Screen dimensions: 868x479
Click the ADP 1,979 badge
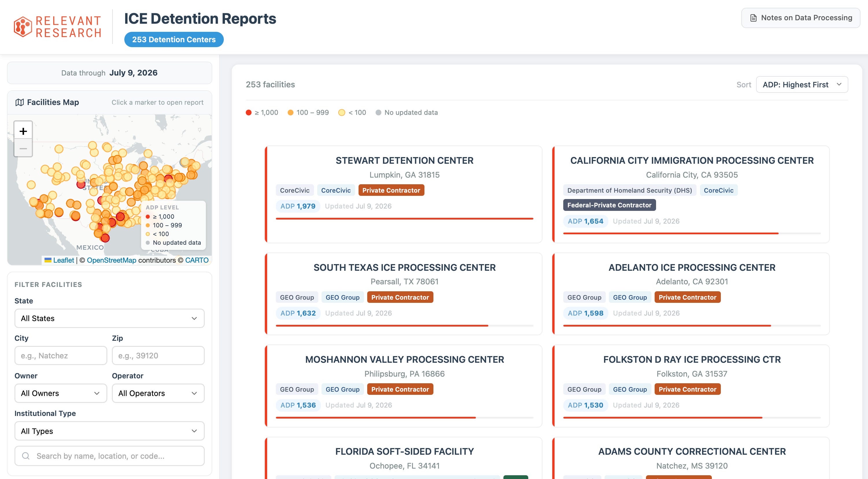tap(298, 206)
